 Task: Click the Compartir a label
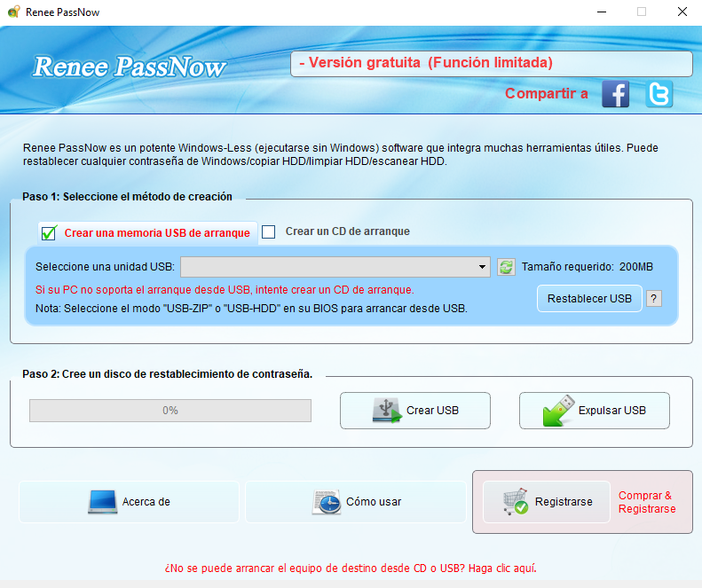pyautogui.click(x=546, y=93)
